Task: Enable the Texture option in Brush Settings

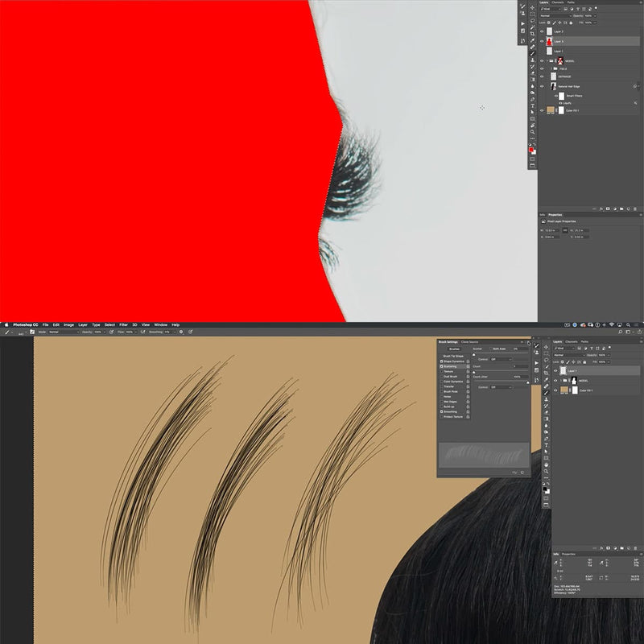Action: tap(442, 371)
